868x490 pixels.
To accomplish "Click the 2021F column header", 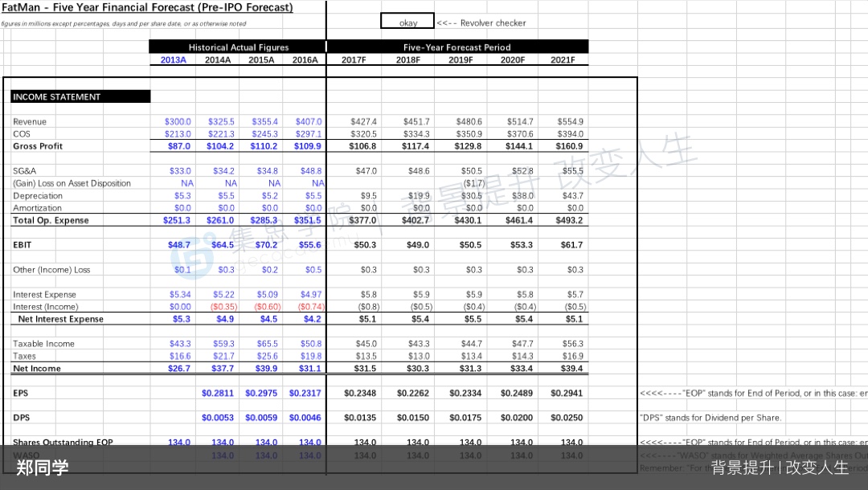I will coord(563,59).
